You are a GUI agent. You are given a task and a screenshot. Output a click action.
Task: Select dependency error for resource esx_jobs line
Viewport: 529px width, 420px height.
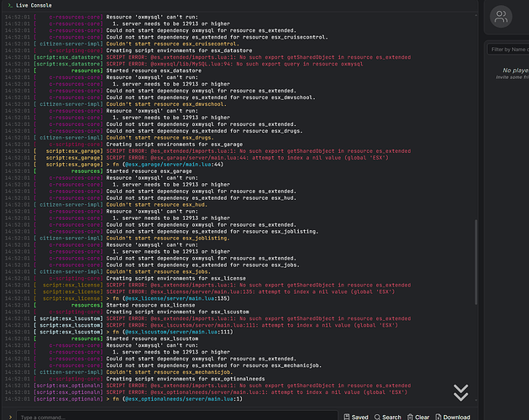[x=203, y=265]
